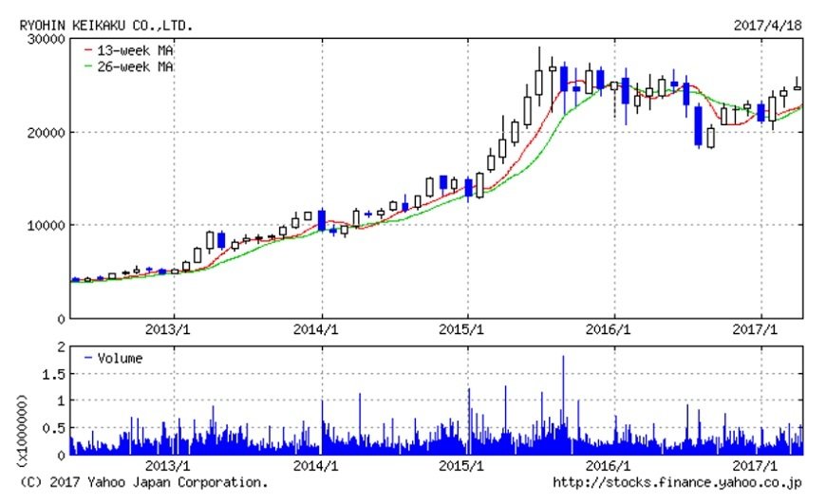Click the 20000 price axis label
The width and height of the screenshot is (826, 504).
point(45,132)
